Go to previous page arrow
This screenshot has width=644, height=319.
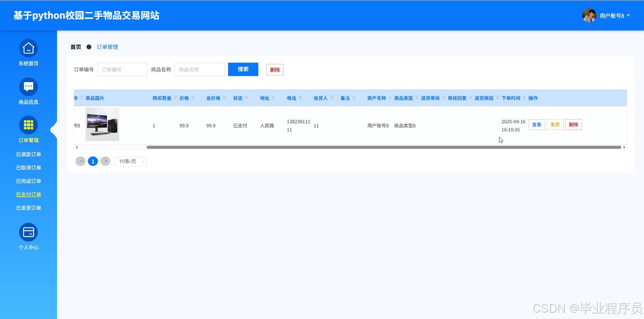[80, 161]
